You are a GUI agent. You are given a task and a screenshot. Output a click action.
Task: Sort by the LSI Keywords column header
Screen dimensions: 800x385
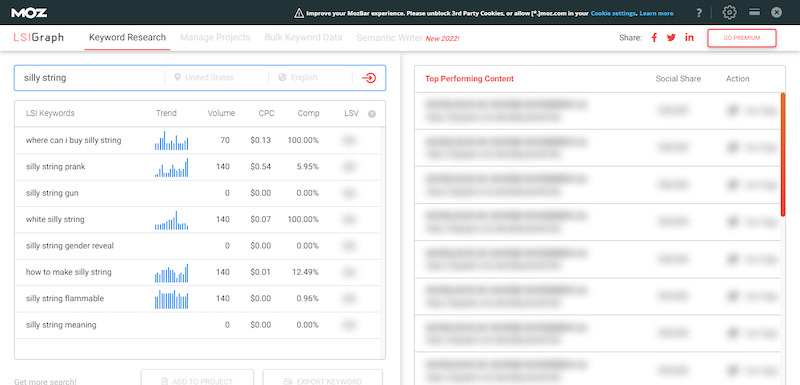[x=50, y=113]
